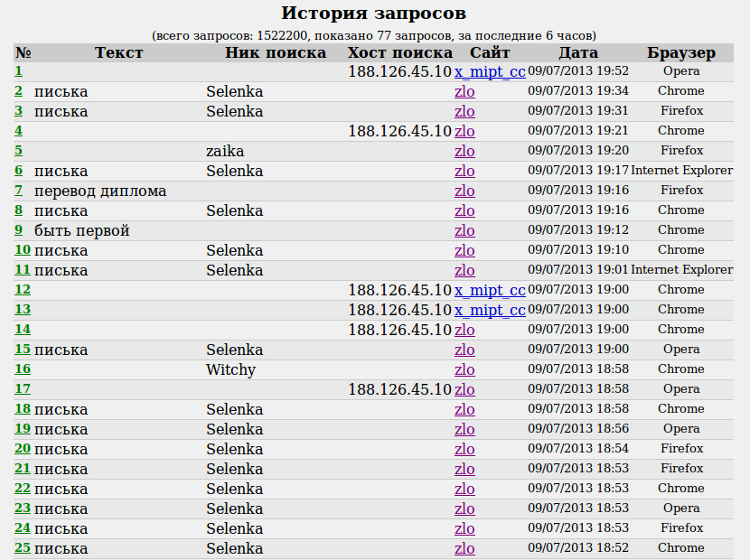
Task: Click the 'zaika' nickname cell
Action: [x=225, y=151]
